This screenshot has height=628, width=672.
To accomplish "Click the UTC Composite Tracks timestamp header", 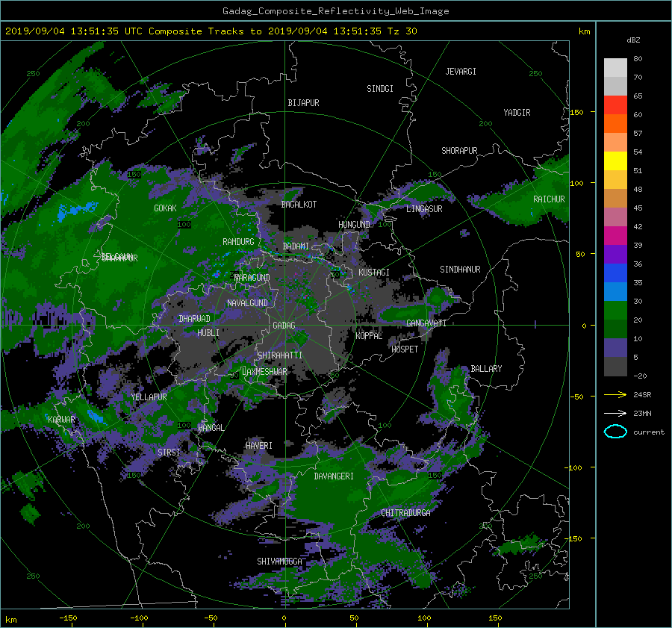I will pos(211,31).
